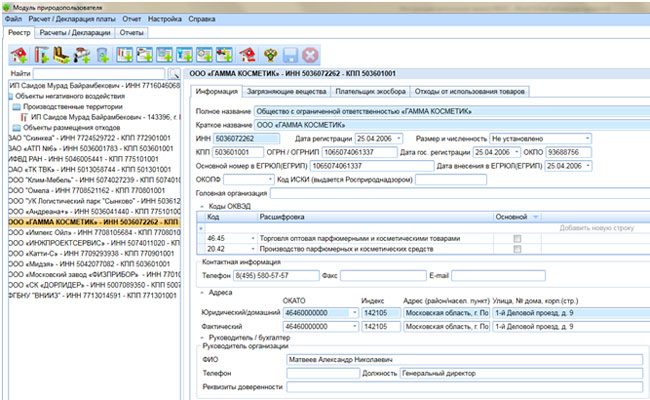Click the fifth blue-framed add icon
The width and height of the screenshot is (650, 400).
point(204,55)
